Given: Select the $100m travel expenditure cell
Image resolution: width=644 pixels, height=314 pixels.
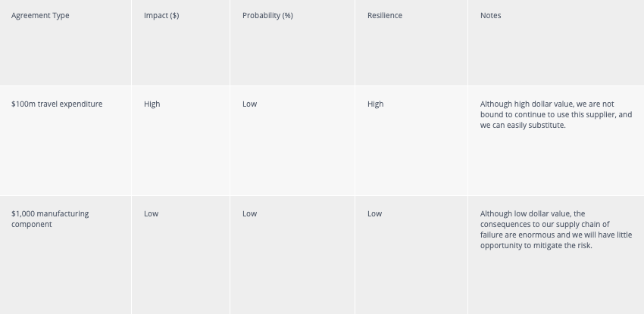Looking at the screenshot, I should [57, 104].
